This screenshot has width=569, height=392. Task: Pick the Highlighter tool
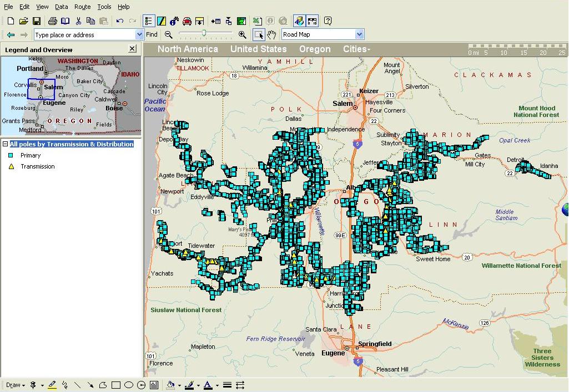[52, 385]
